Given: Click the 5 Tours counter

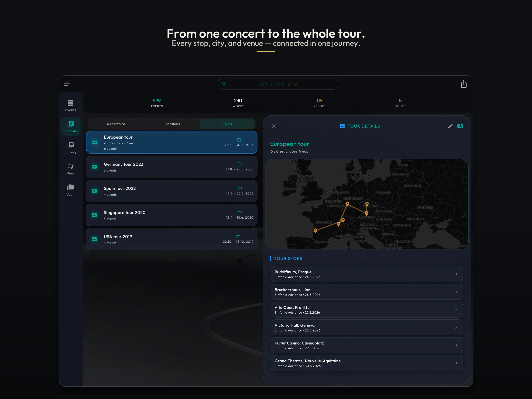Looking at the screenshot, I should [400, 103].
